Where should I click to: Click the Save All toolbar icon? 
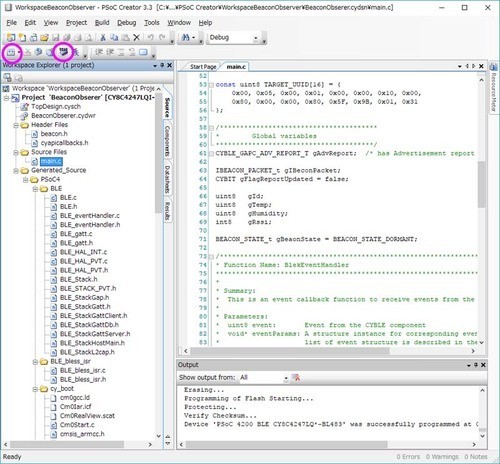(67, 38)
